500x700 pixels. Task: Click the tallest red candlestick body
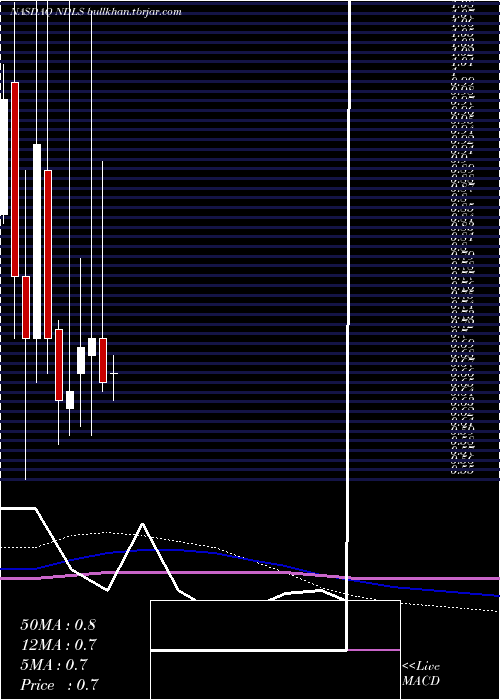point(15,179)
